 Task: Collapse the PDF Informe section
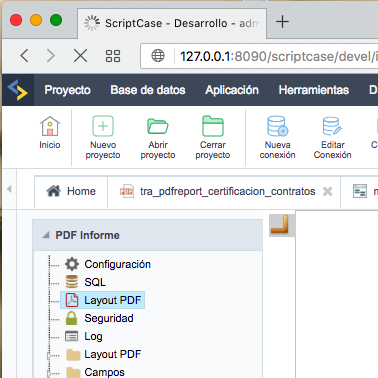tap(46, 235)
